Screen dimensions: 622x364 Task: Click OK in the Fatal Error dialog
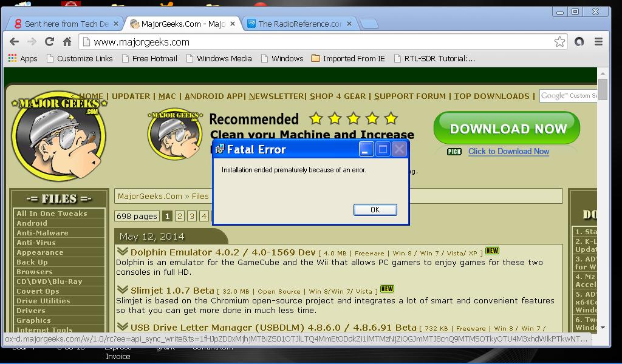(x=375, y=210)
